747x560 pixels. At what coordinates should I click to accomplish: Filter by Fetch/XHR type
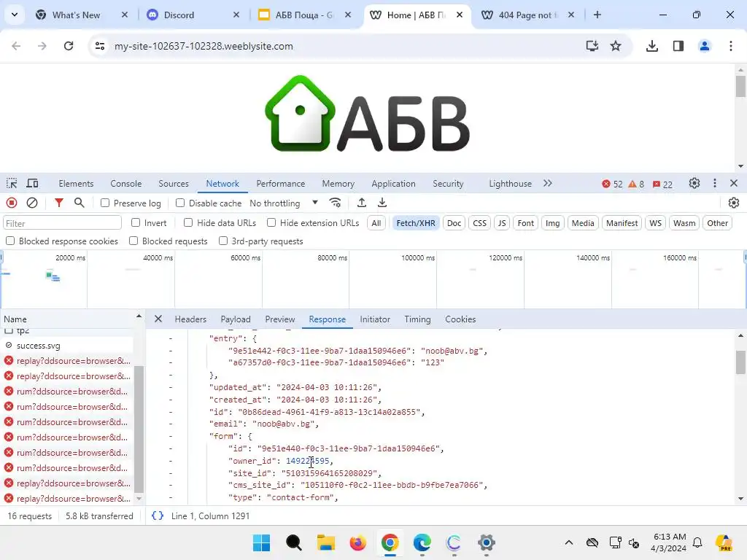click(x=415, y=223)
